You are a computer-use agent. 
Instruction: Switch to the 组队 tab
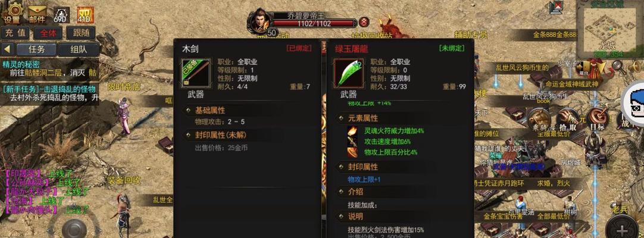79,49
